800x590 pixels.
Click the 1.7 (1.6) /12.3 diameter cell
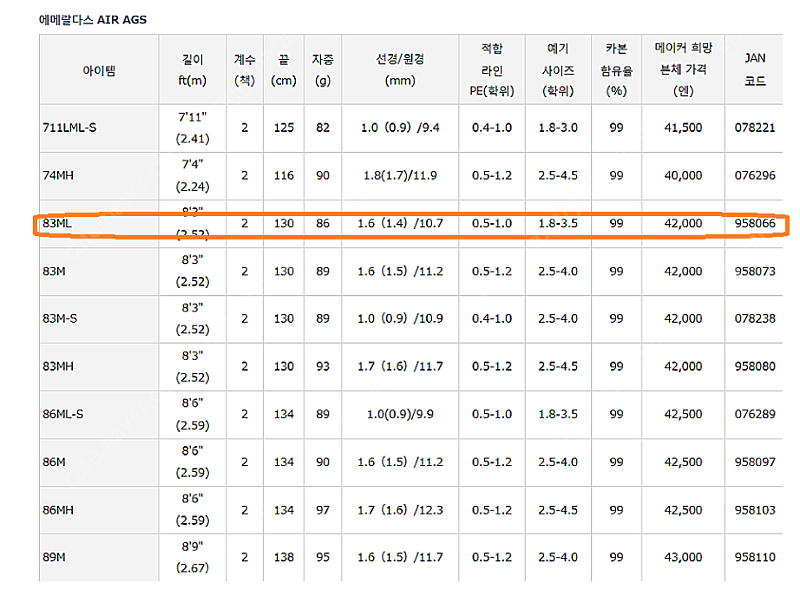pyautogui.click(x=398, y=509)
